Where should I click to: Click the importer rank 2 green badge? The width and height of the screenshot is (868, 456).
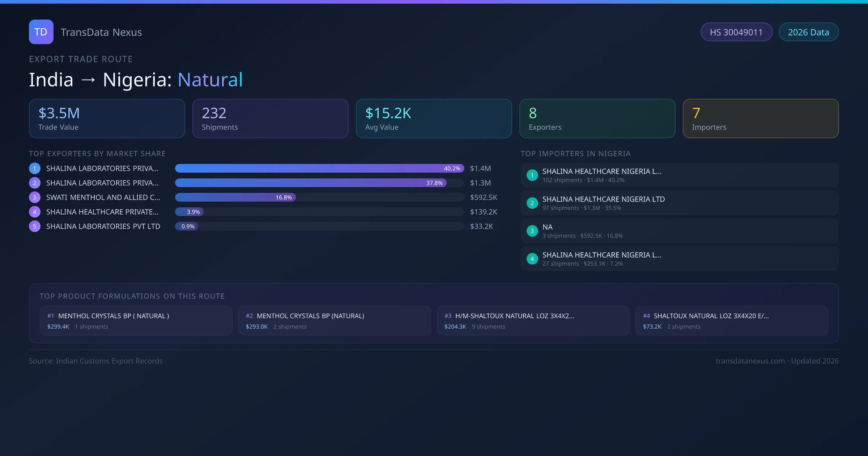click(x=532, y=203)
